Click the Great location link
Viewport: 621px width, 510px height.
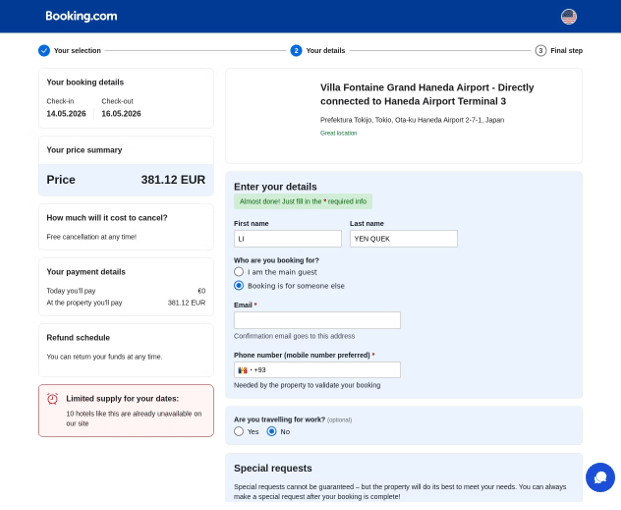pyautogui.click(x=339, y=133)
